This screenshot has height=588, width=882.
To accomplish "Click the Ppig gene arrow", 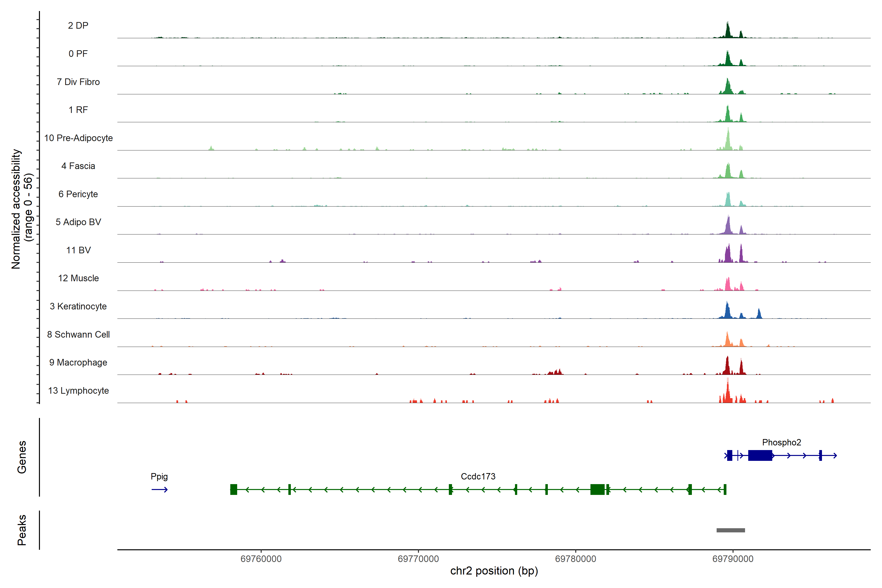I will tap(159, 489).
